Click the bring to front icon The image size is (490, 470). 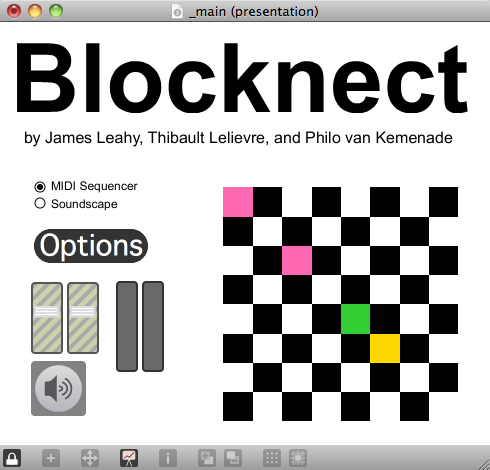(x=207, y=458)
